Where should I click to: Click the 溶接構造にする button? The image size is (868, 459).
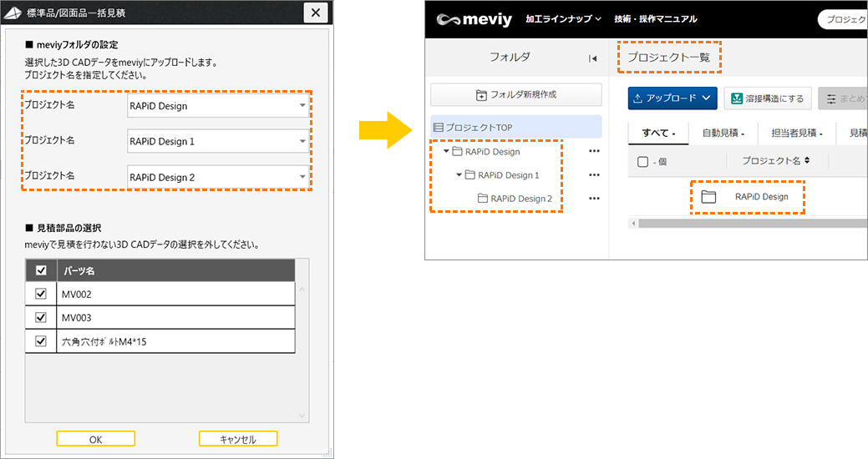click(768, 98)
